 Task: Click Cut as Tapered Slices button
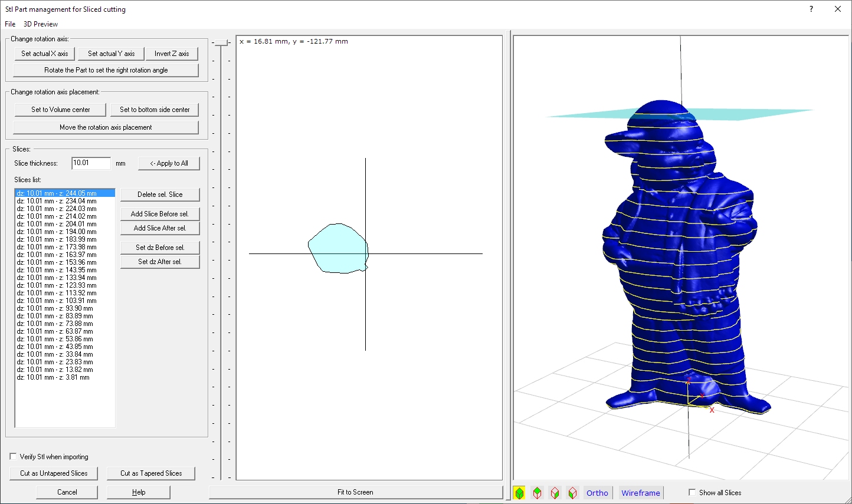[151, 473]
